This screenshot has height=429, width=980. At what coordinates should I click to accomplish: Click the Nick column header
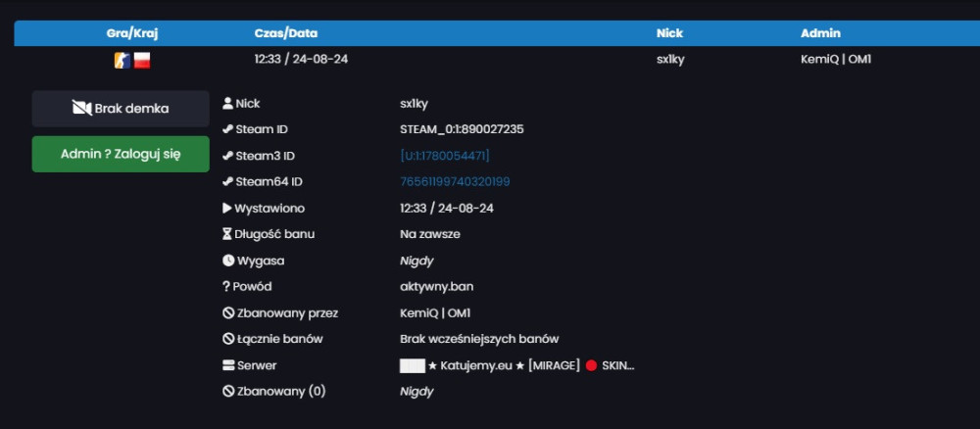670,33
